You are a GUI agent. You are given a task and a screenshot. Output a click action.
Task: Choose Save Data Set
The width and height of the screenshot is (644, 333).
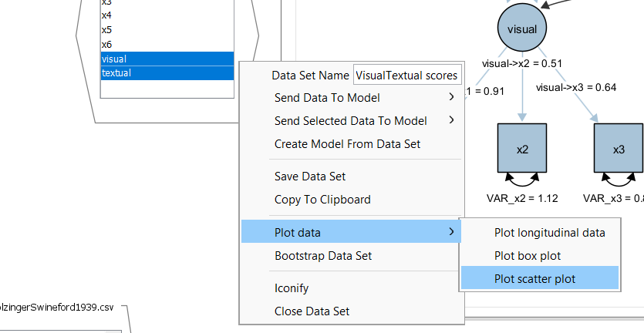coord(310,176)
